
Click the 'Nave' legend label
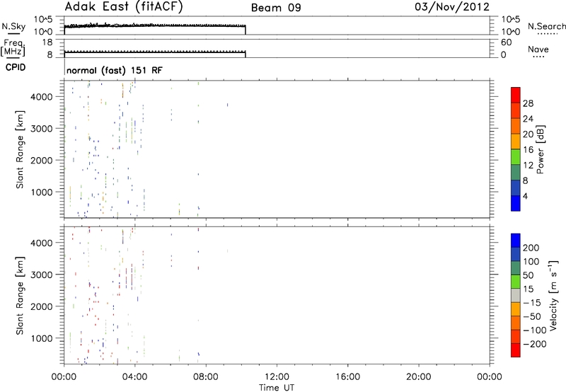(538, 50)
